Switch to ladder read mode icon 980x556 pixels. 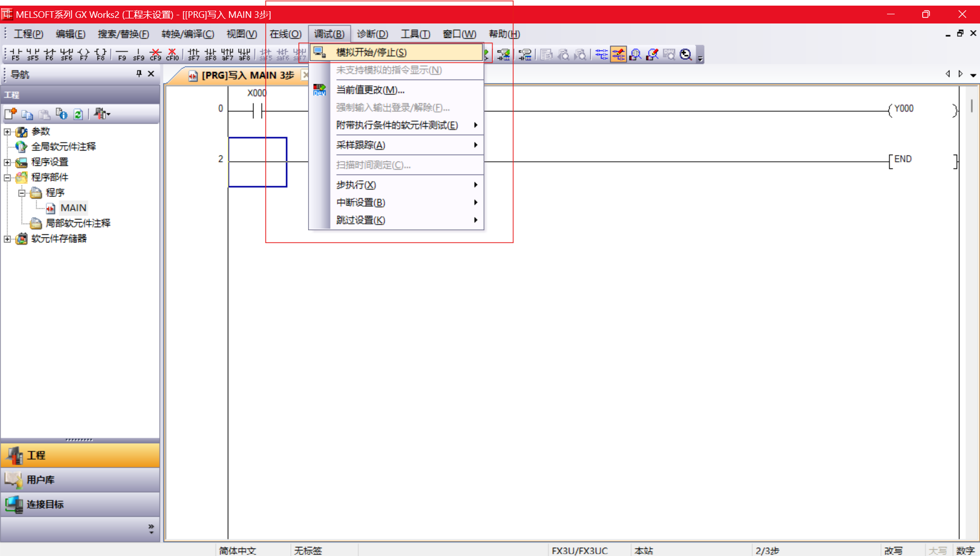[x=601, y=54]
